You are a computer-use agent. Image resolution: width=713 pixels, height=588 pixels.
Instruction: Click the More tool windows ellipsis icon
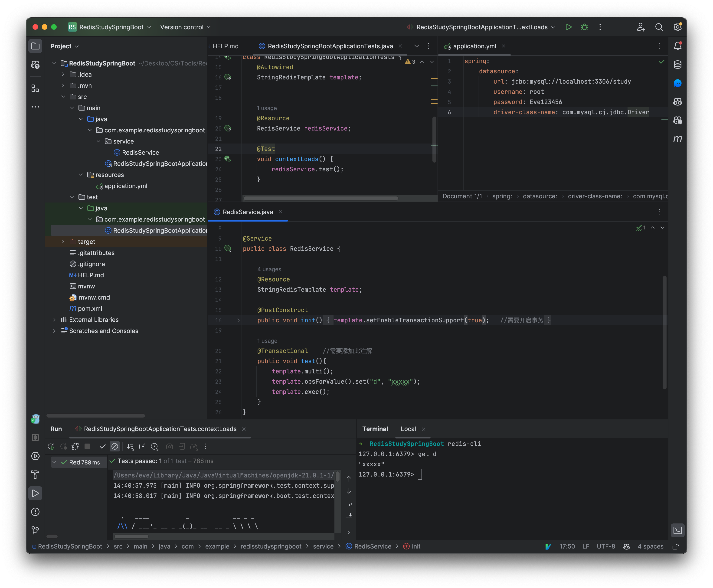click(x=35, y=107)
